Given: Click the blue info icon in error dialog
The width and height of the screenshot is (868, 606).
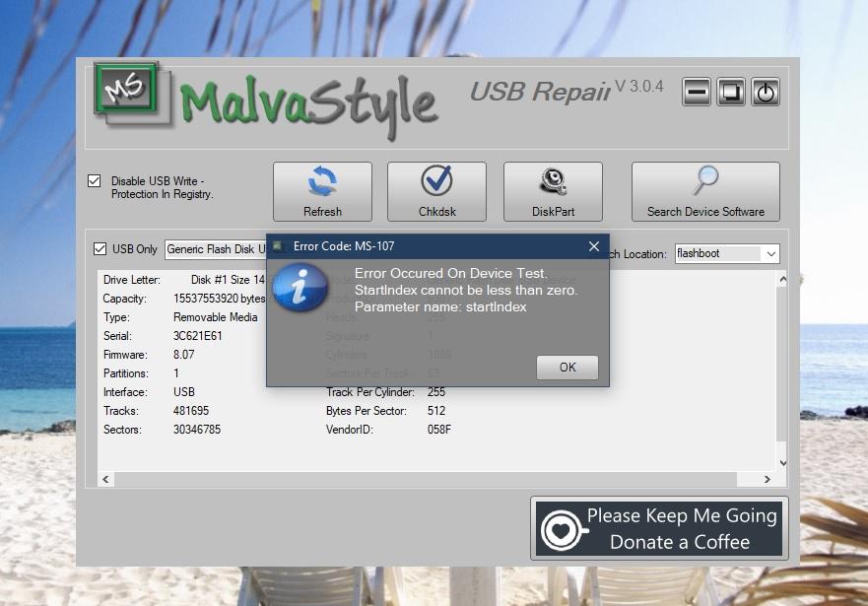Looking at the screenshot, I should [300, 287].
